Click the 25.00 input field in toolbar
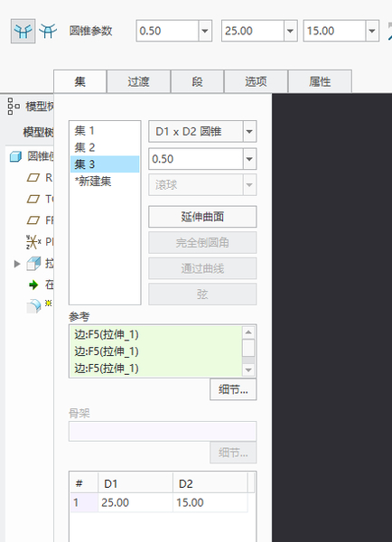 (x=253, y=31)
